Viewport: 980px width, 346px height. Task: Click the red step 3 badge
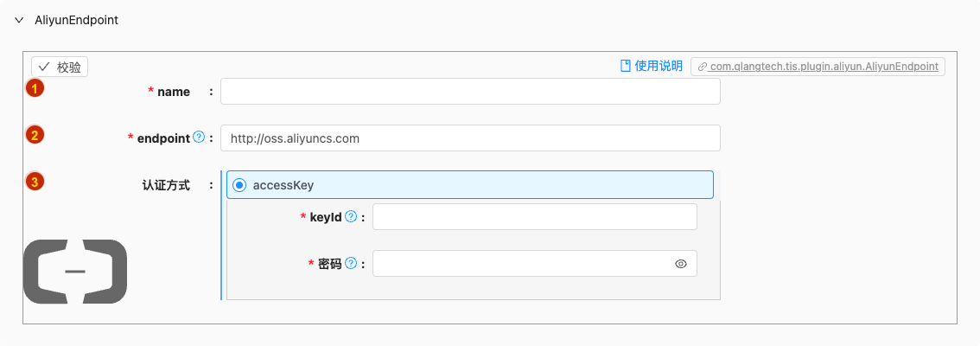pos(35,182)
